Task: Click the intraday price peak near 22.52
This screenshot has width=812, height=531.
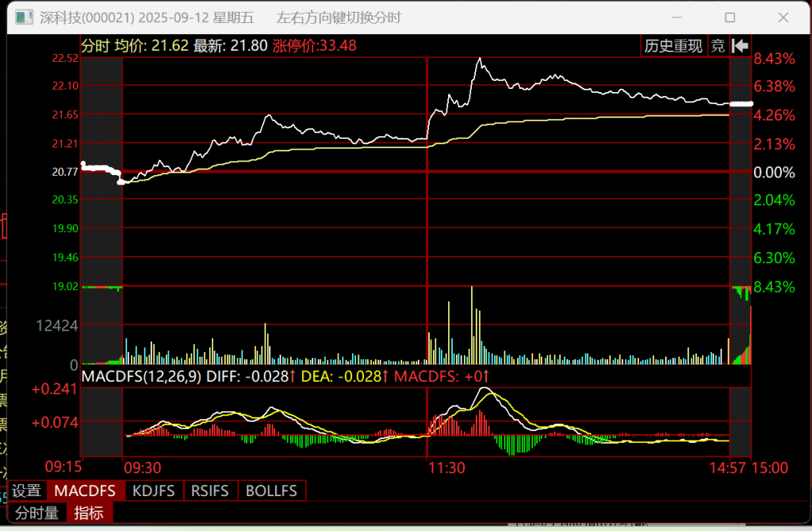Action: click(x=479, y=59)
